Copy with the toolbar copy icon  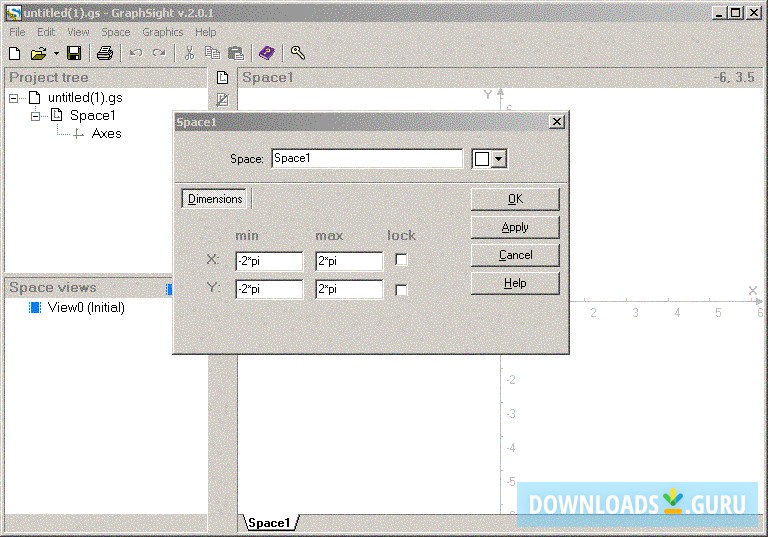[212, 53]
